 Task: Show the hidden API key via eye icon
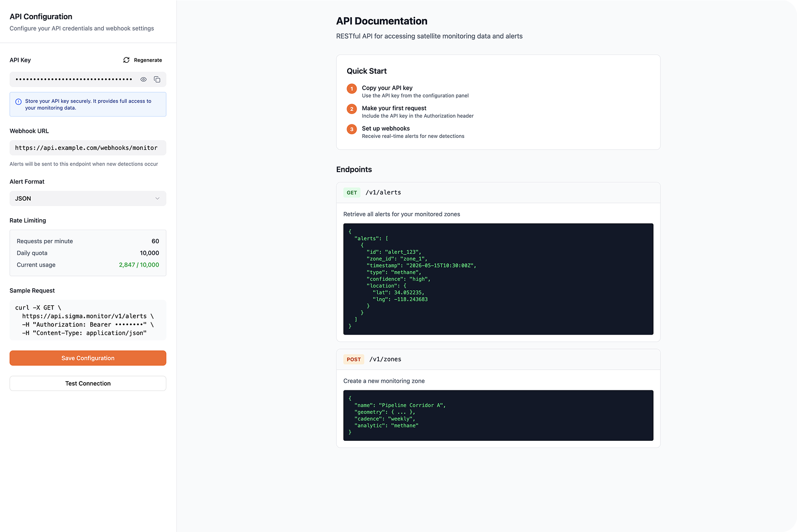pos(144,79)
